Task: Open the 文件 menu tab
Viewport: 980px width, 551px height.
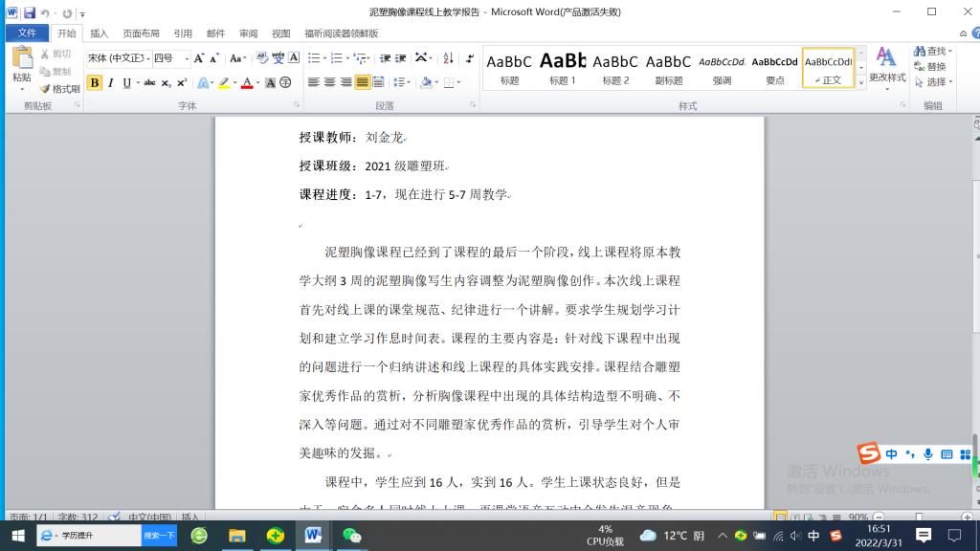Action: tap(27, 33)
